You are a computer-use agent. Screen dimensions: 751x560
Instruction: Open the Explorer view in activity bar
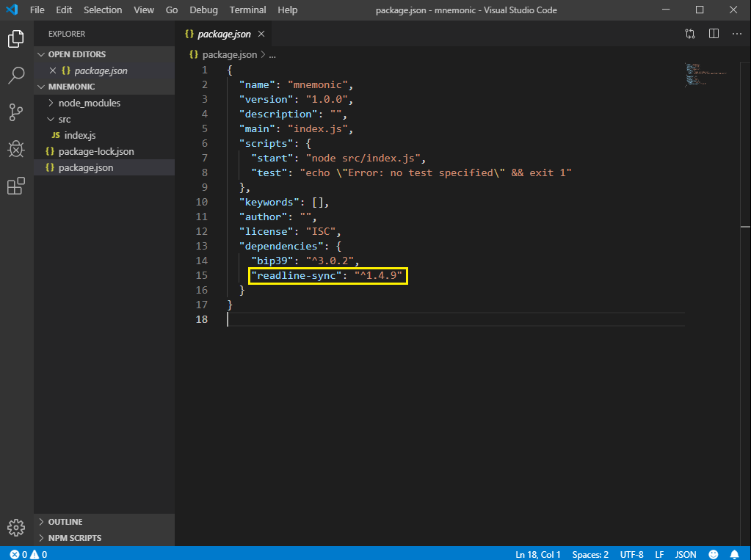[16, 39]
